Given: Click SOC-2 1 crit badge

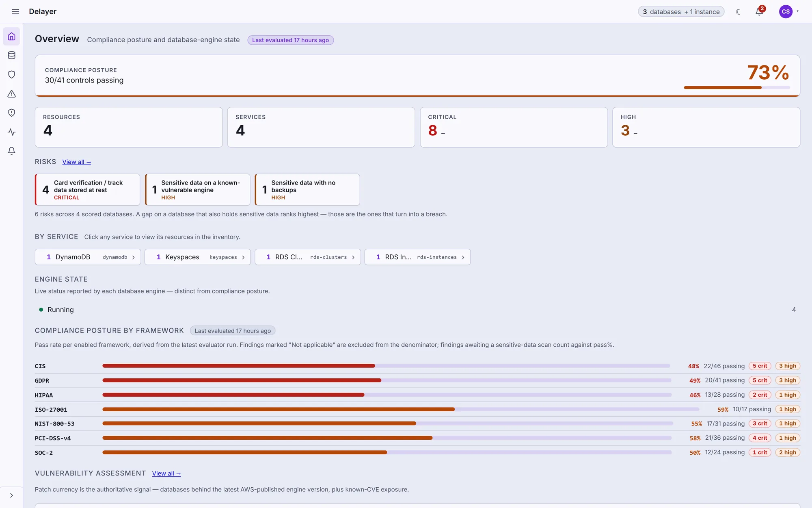Looking at the screenshot, I should coord(760,452).
